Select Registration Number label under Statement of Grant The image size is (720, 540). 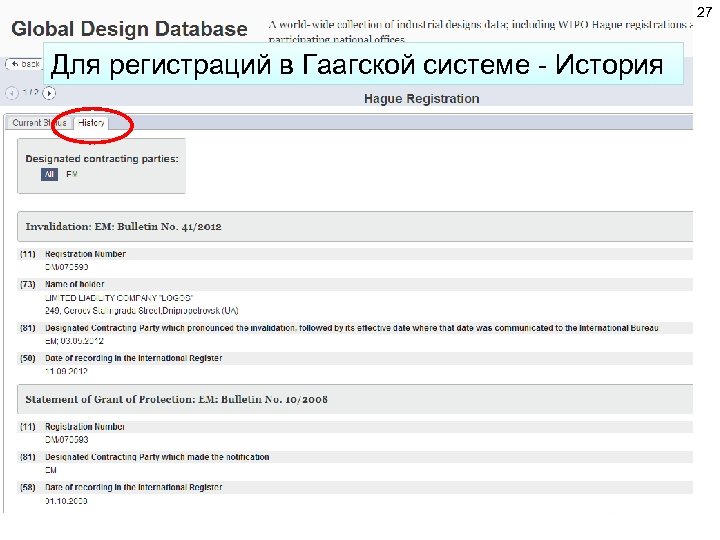coord(85,427)
